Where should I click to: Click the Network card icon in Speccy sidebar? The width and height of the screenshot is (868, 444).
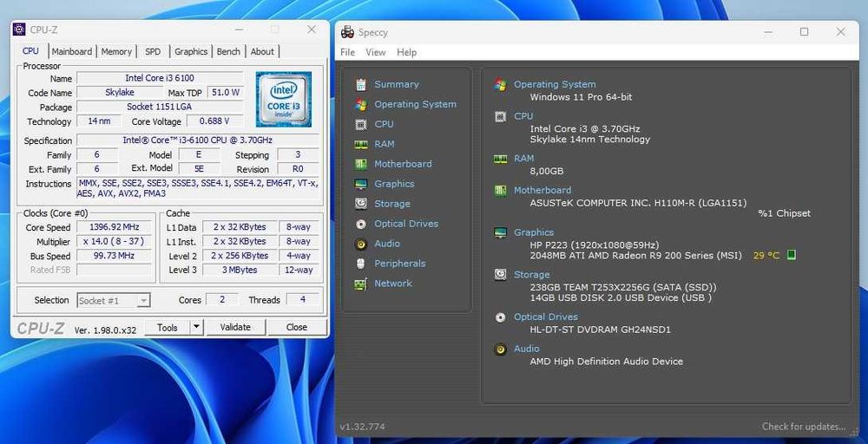coord(361,284)
